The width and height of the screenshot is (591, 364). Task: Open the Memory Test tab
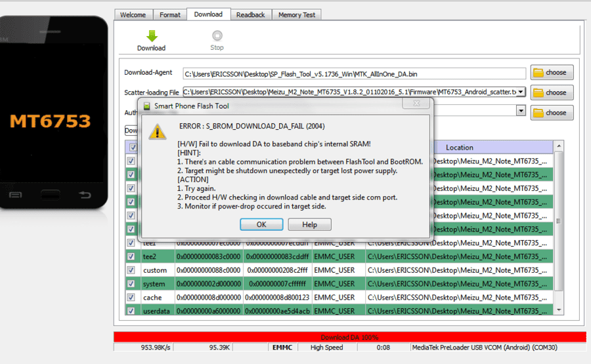[x=297, y=14]
